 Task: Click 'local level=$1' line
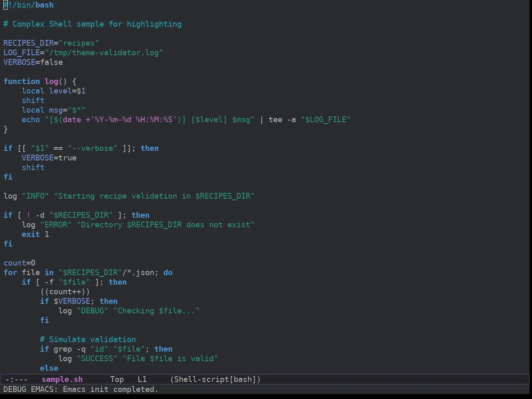pos(54,91)
